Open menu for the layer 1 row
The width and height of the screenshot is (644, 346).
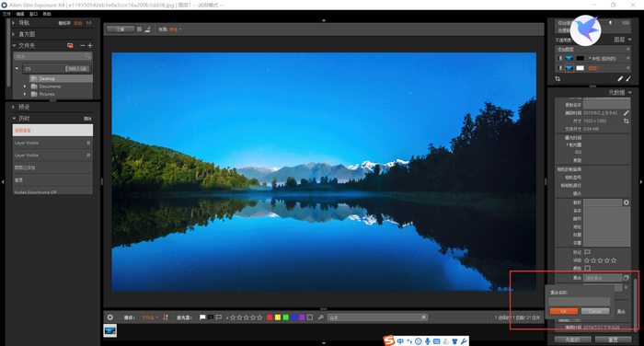[x=627, y=68]
